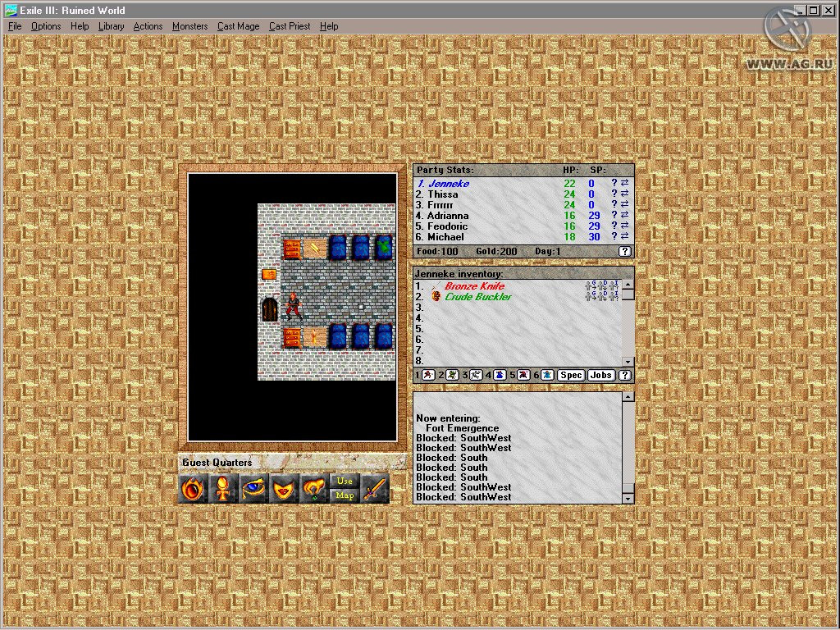
Task: Click the arched wooden door in map
Action: pos(269,309)
